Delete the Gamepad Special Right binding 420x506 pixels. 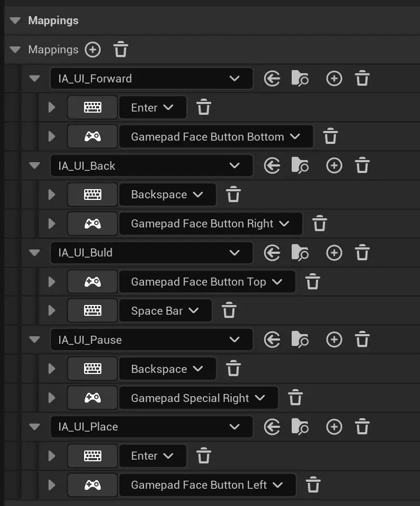click(x=295, y=398)
